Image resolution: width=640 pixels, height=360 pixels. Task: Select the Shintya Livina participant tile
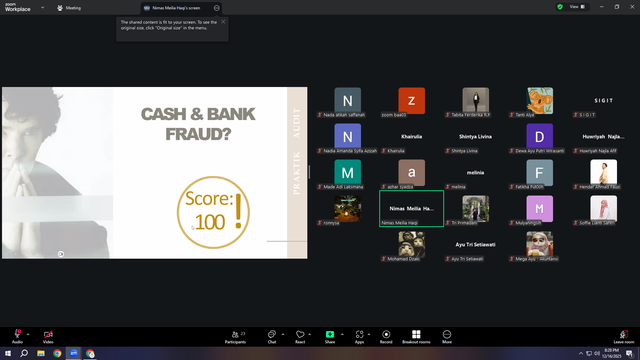[476, 138]
